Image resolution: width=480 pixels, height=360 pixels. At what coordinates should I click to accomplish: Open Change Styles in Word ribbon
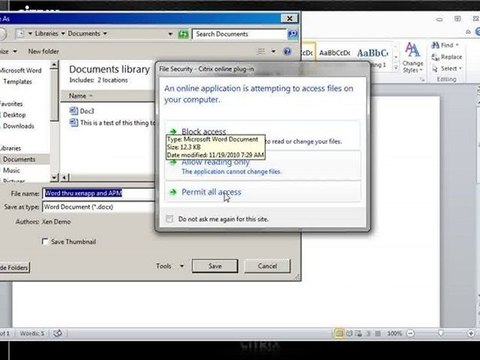point(413,58)
